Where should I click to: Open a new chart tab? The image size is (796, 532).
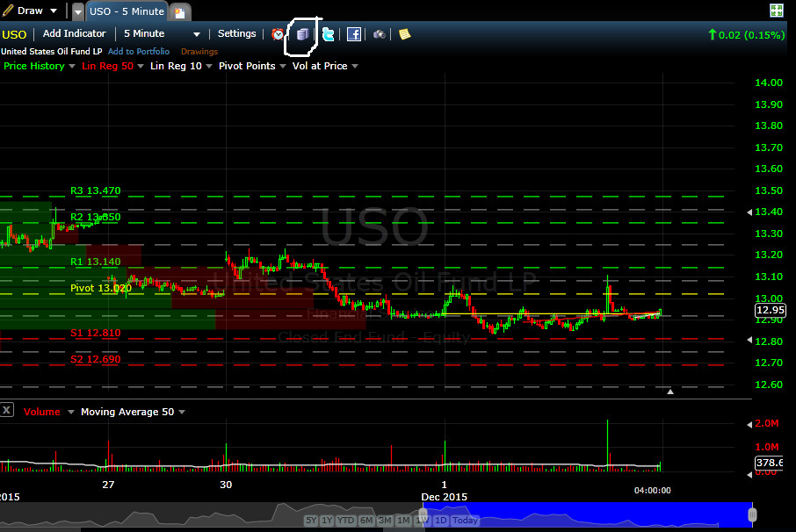pos(180,12)
